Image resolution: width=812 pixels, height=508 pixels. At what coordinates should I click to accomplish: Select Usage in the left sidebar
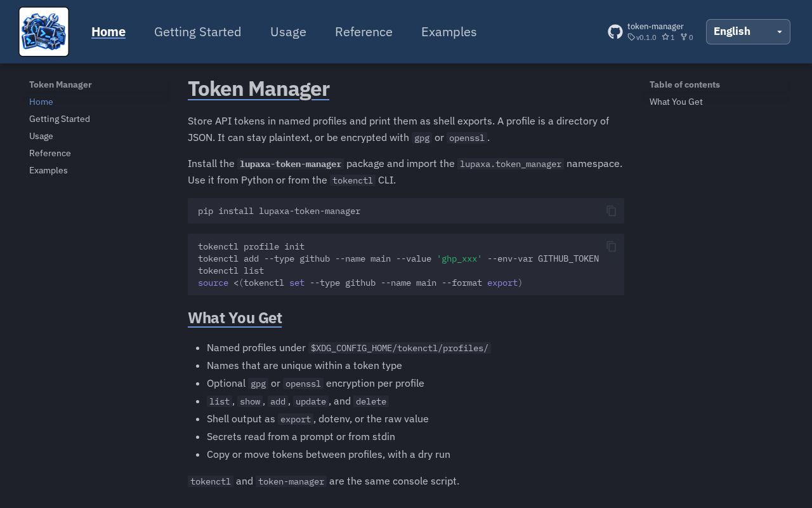click(41, 136)
